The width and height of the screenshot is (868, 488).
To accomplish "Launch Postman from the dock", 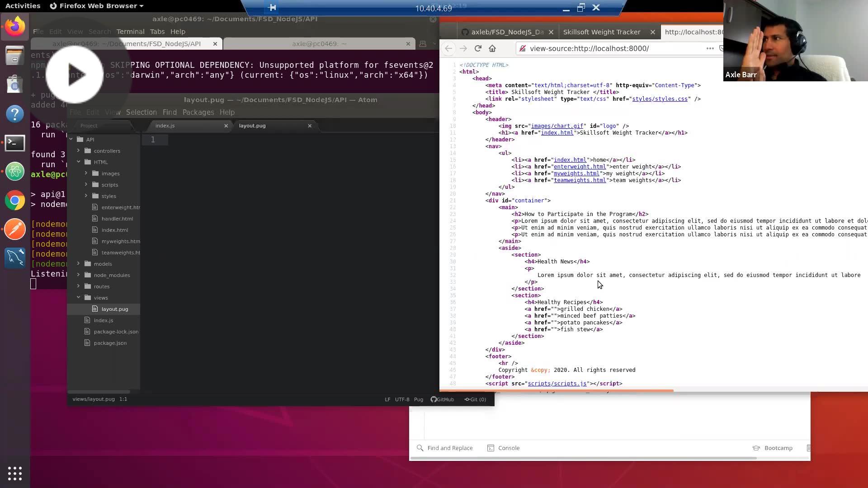I will coord(15,229).
